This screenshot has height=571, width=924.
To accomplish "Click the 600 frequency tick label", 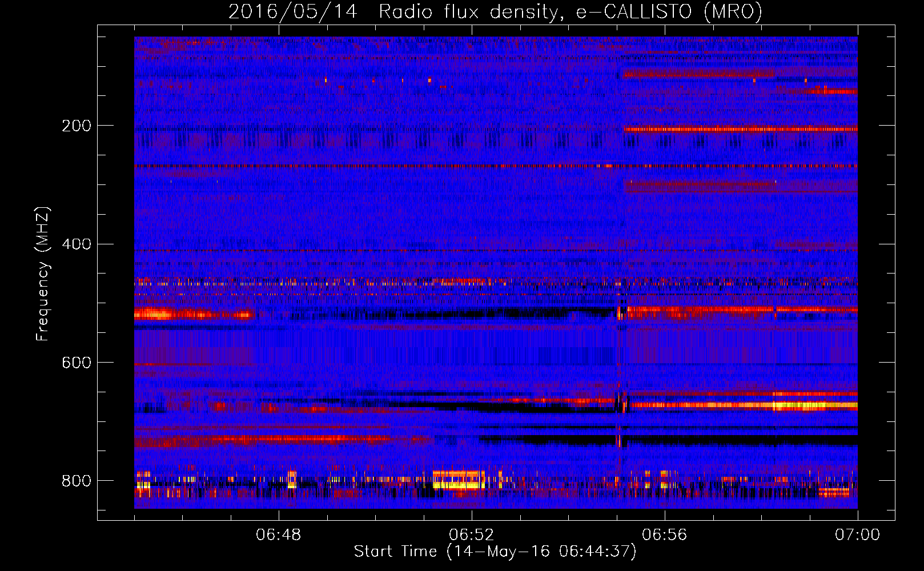I will (x=77, y=363).
